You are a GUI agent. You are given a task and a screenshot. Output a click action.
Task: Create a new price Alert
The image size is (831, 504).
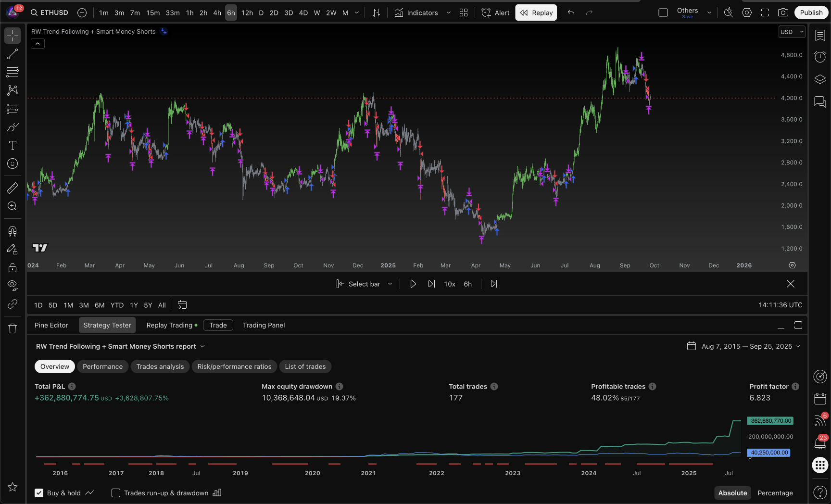click(x=495, y=13)
